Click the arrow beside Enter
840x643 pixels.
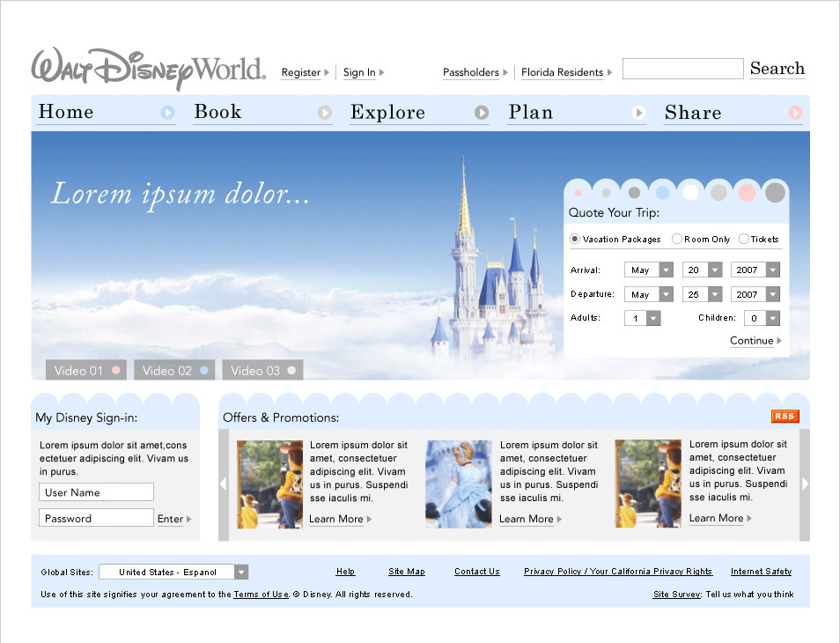pyautogui.click(x=188, y=519)
